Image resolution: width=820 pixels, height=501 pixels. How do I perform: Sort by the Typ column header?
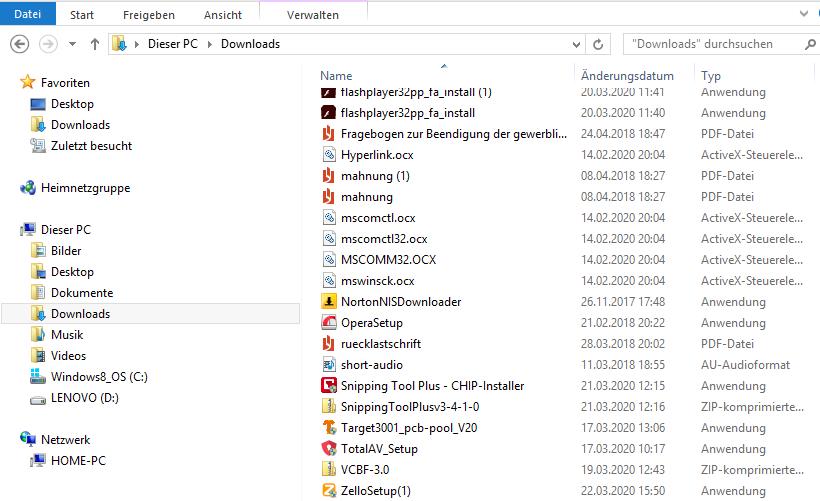711,76
